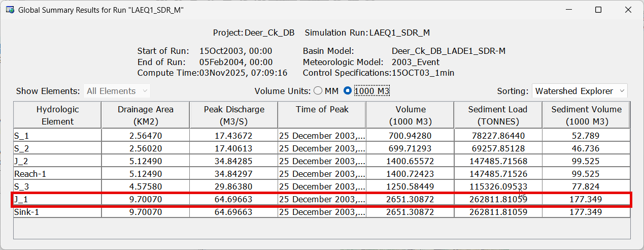Screen dimensions: 644x250
Task: Select the Reach-1 row in table
Action: (57, 174)
